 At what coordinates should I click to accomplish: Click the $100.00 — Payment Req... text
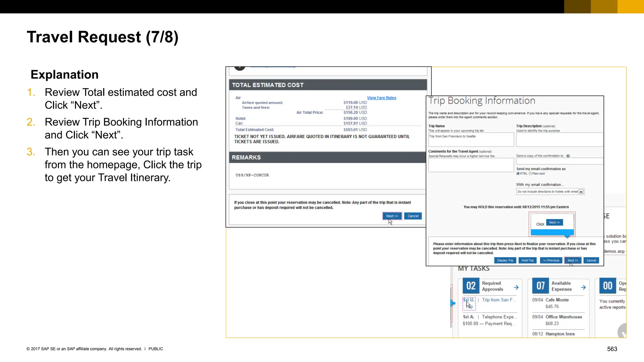[489, 323]
